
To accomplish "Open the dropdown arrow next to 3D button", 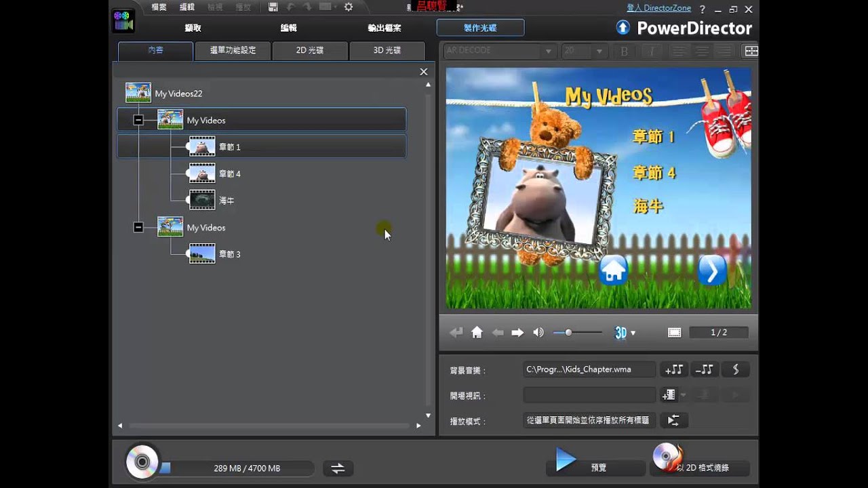I will 633,333.
